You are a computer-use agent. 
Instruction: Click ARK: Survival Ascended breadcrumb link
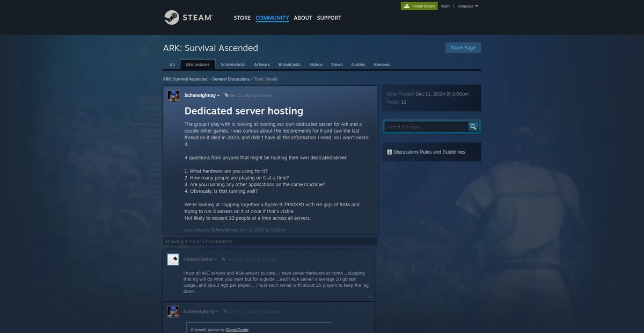tap(185, 79)
